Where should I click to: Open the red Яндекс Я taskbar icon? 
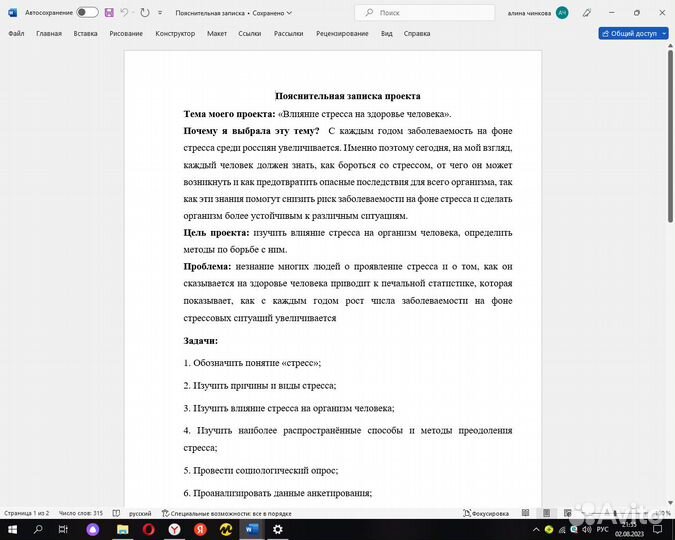tap(200, 529)
